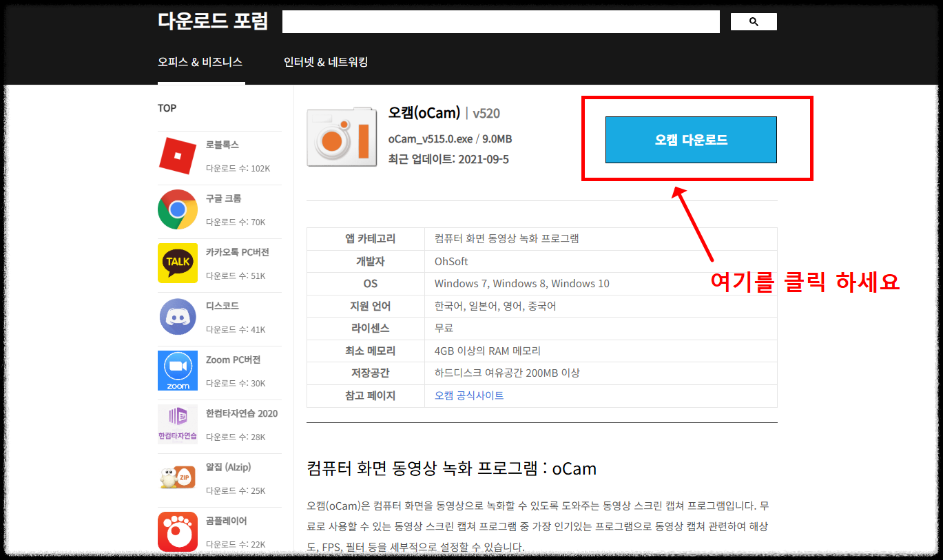Click the Alzip egg icon

click(x=178, y=478)
